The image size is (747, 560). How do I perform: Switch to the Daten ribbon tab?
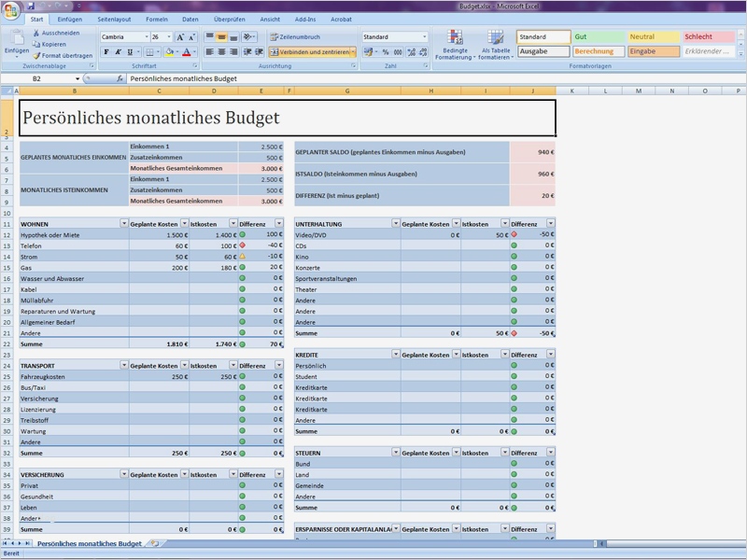coord(190,20)
